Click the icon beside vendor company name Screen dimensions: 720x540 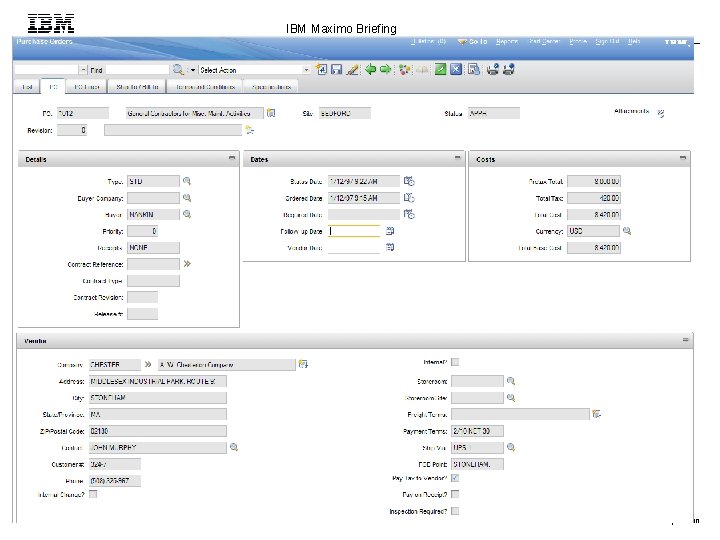303,364
